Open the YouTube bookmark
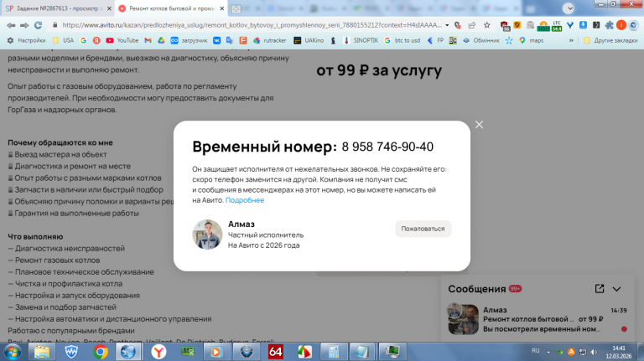 click(122, 40)
